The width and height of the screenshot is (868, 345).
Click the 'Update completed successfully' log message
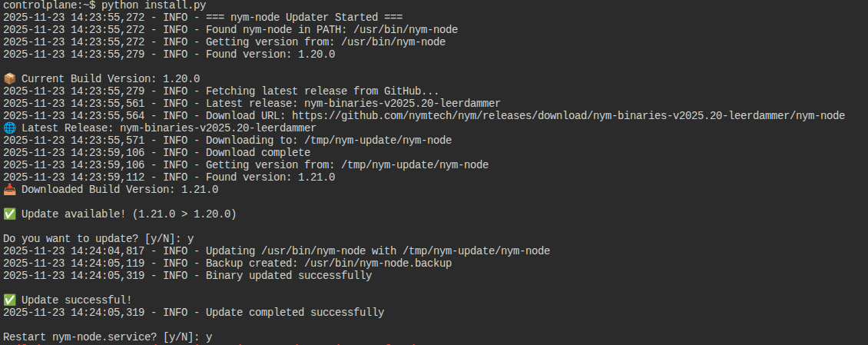295,312
